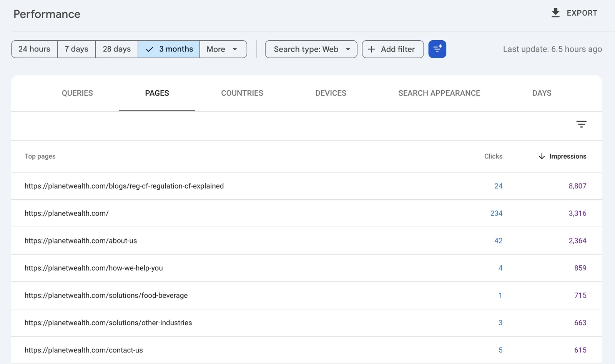Viewport: 615px width, 364px height.
Task: Select the 24 hours date range
Action: click(x=35, y=49)
